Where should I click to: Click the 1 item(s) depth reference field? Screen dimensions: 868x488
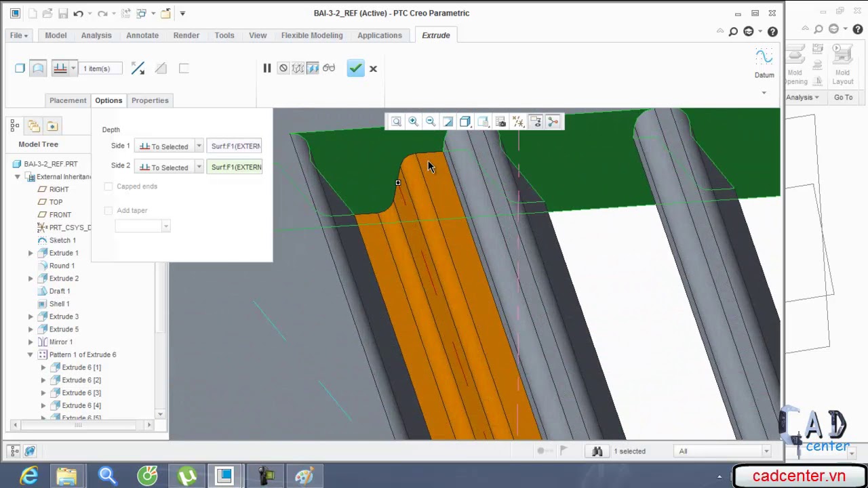pos(101,68)
